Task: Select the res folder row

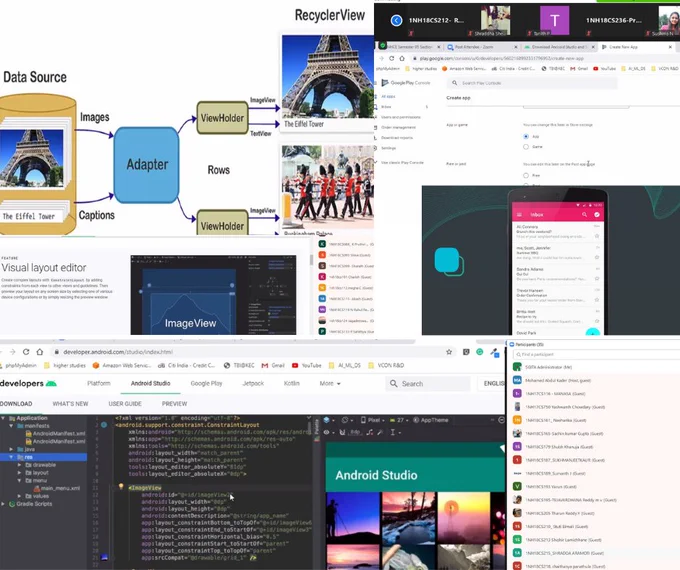Action: coord(43,457)
